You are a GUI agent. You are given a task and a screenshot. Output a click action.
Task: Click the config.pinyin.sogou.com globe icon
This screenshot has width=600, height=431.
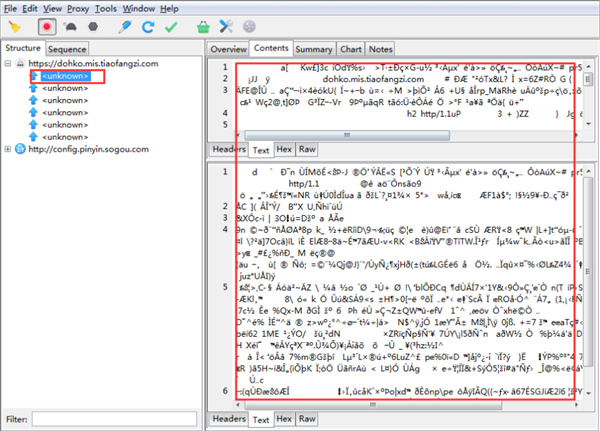(x=21, y=149)
